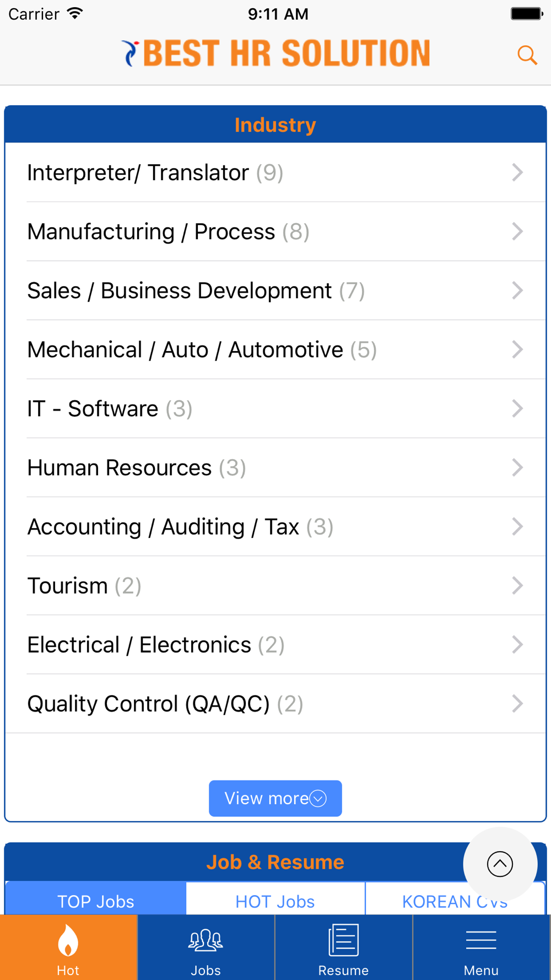Open IT - Software chevron arrow
The height and width of the screenshot is (980, 551).
click(x=517, y=408)
